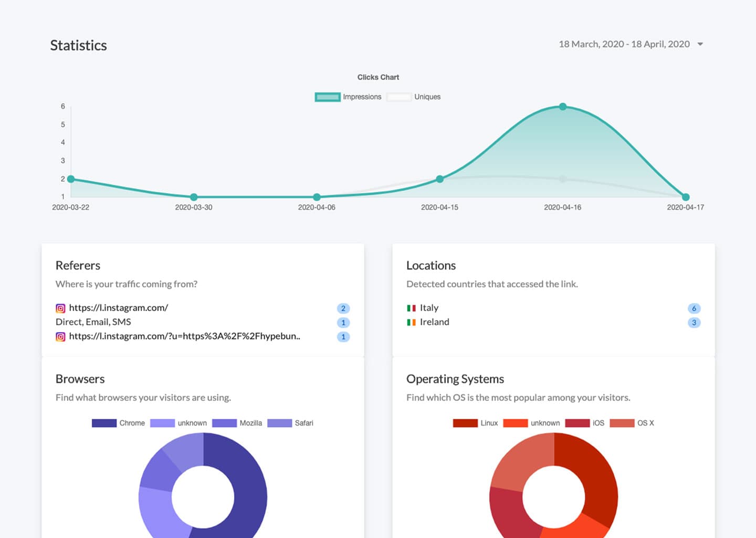756x538 pixels.
Task: Open the date range dropdown arrow
Action: pos(700,45)
